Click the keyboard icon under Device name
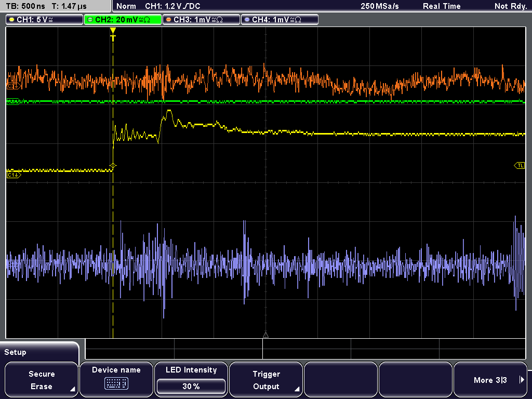The height and width of the screenshot is (399, 532). (x=116, y=384)
